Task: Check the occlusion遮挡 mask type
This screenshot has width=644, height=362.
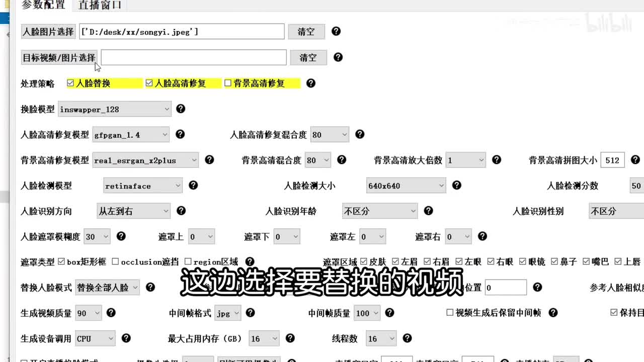Action: pyautogui.click(x=115, y=261)
